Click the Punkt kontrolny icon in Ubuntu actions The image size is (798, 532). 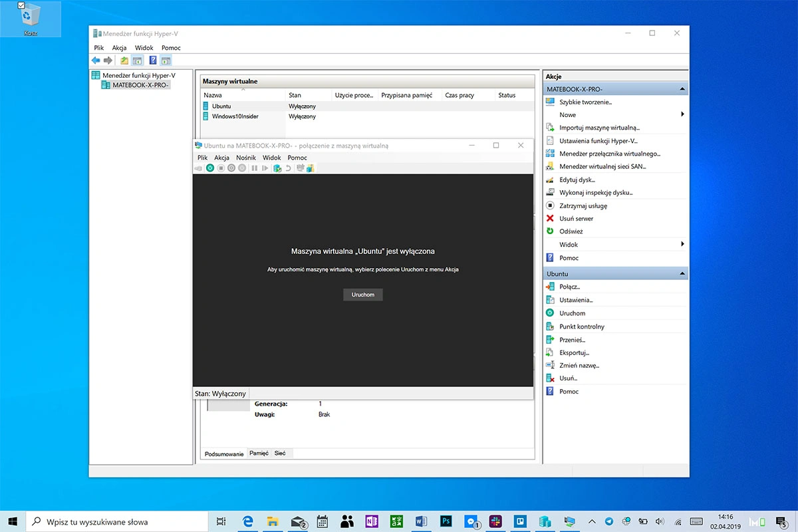550,327
